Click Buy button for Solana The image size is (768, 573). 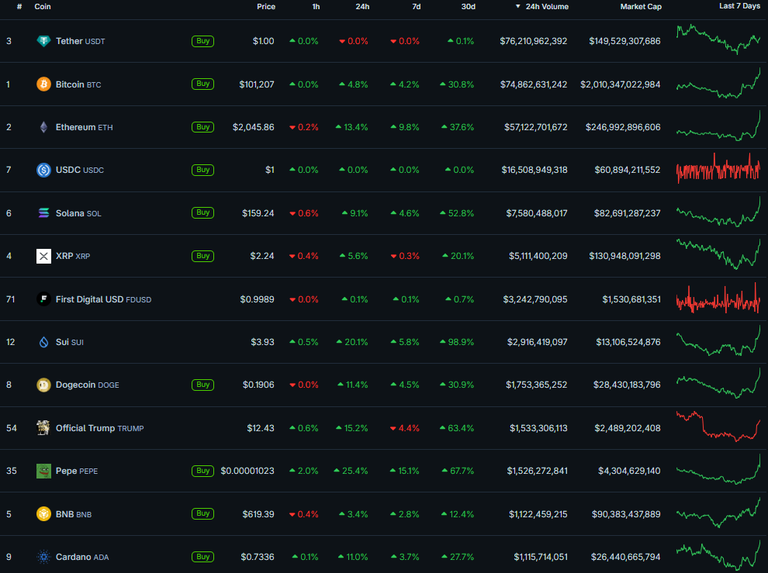tap(203, 213)
